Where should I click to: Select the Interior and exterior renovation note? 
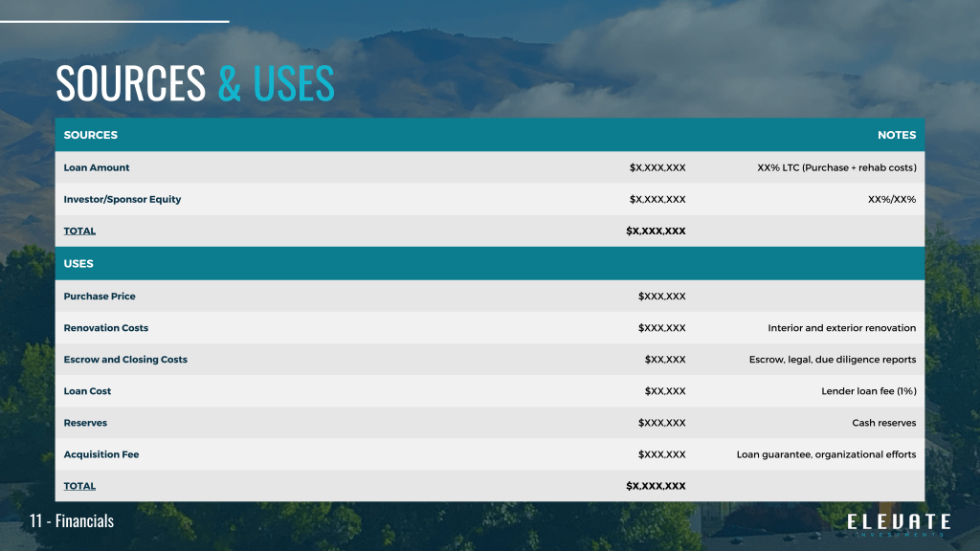[841, 327]
